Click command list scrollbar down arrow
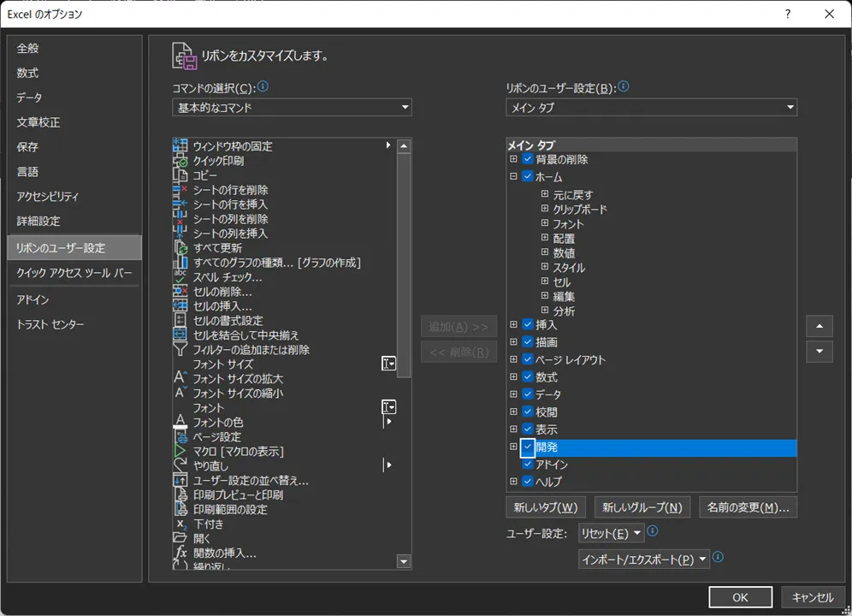 coord(405,561)
